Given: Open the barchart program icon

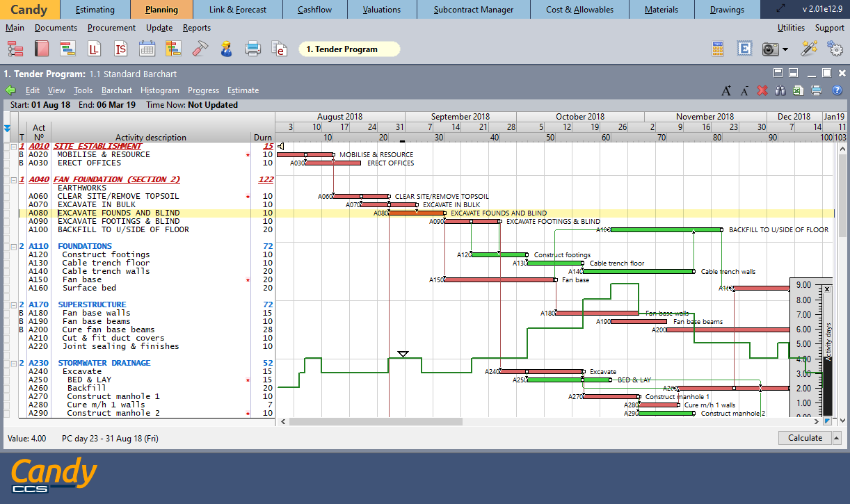Looking at the screenshot, I should [67, 49].
